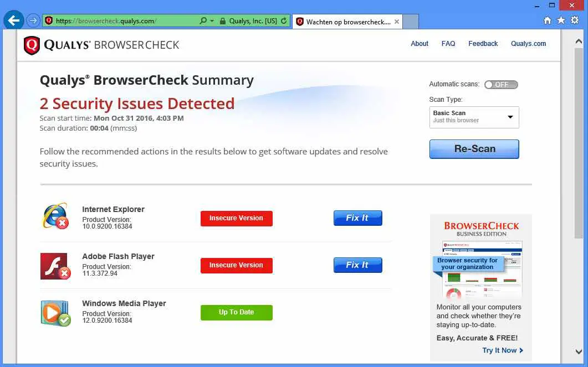Click Insecure Version for Adobe Flash Player
Viewport: 588px width, 367px height.
[x=236, y=265]
